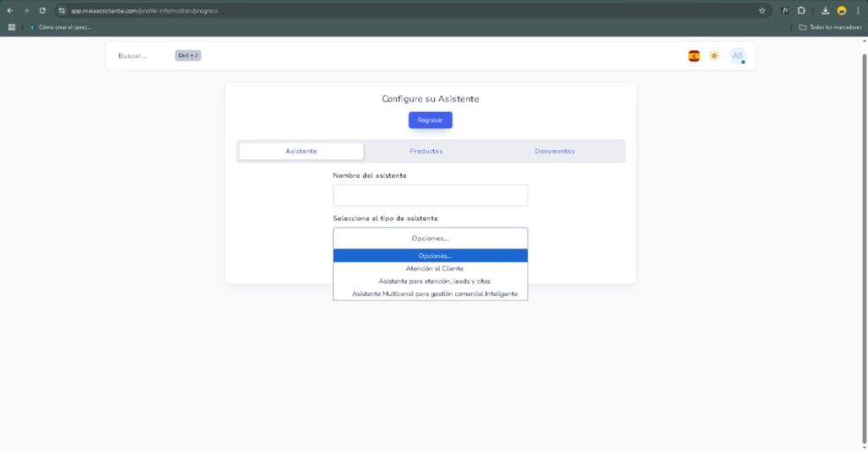Open the user profile avatar menu
This screenshot has height=451, width=868.
pos(737,56)
